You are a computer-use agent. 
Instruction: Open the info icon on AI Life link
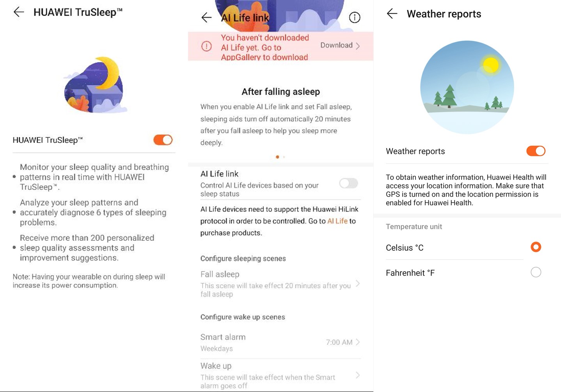354,18
